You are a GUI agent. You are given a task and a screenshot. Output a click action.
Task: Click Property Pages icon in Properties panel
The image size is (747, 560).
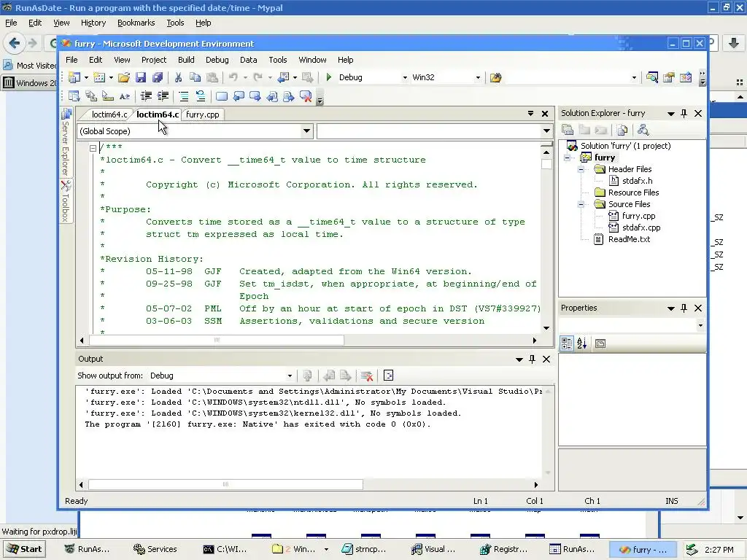[x=600, y=343]
